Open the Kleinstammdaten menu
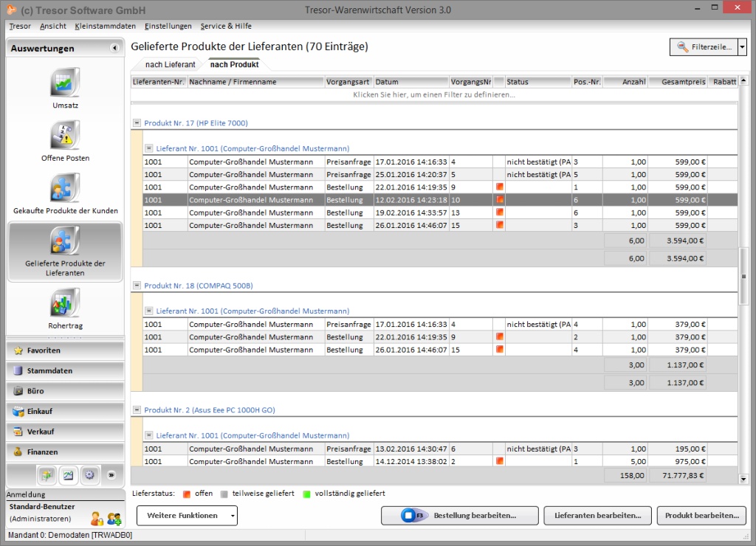 click(x=105, y=26)
